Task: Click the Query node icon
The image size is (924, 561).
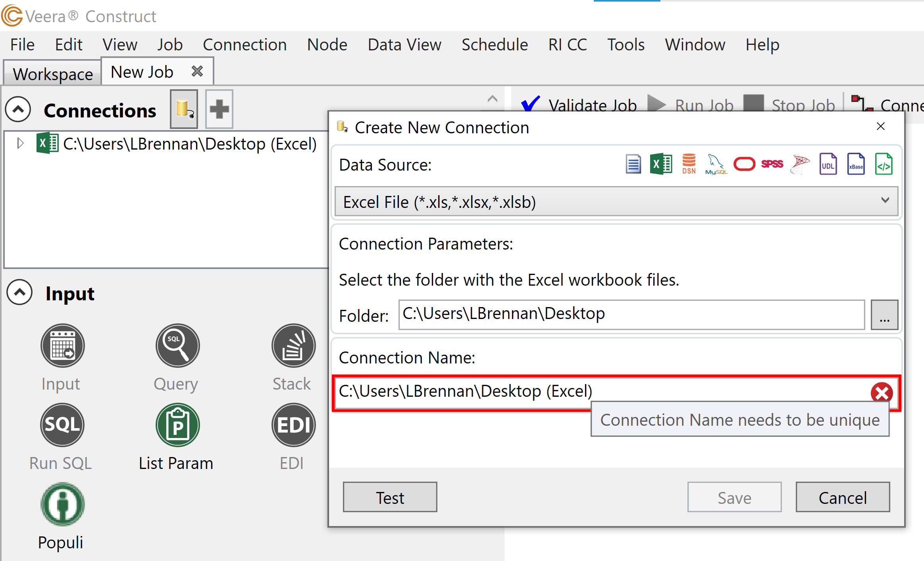Action: (x=177, y=345)
